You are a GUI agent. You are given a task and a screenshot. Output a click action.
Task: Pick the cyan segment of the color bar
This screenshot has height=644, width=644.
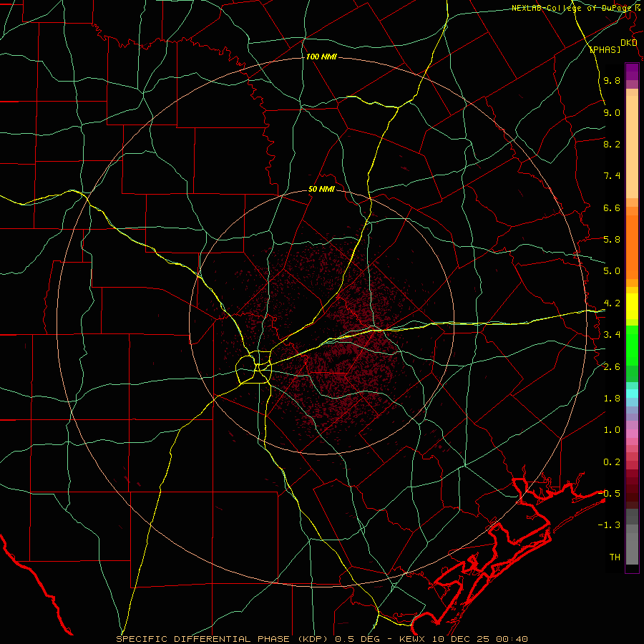pyautogui.click(x=632, y=393)
